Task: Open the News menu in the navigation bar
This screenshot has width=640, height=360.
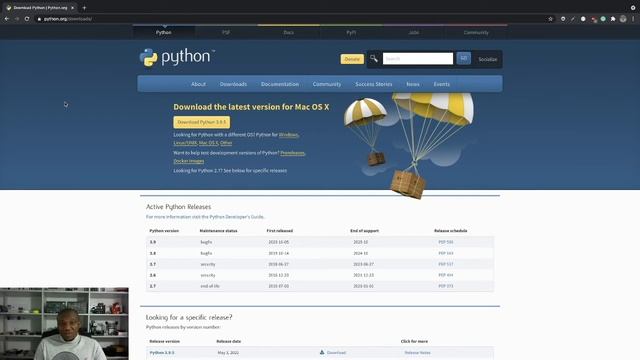Action: (413, 84)
